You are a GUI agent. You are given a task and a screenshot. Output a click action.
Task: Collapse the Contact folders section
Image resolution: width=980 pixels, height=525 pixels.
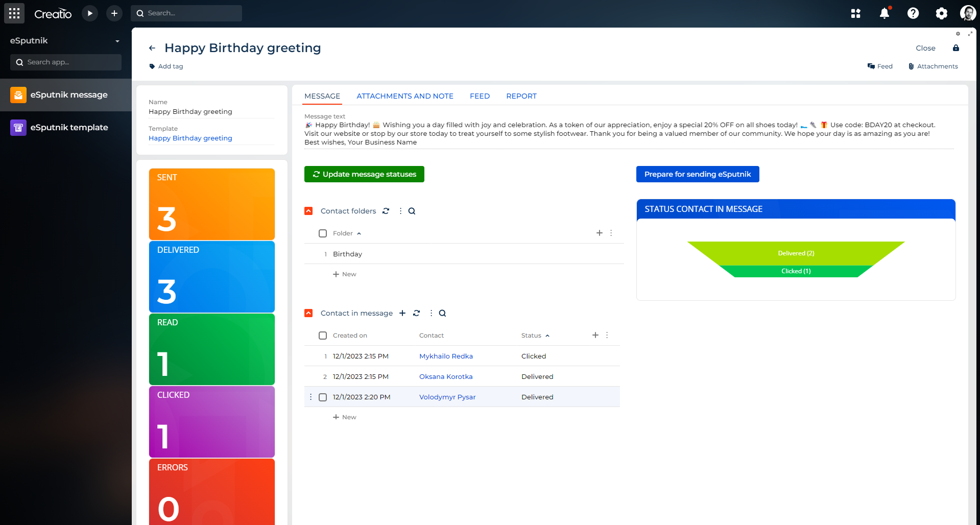pos(308,211)
